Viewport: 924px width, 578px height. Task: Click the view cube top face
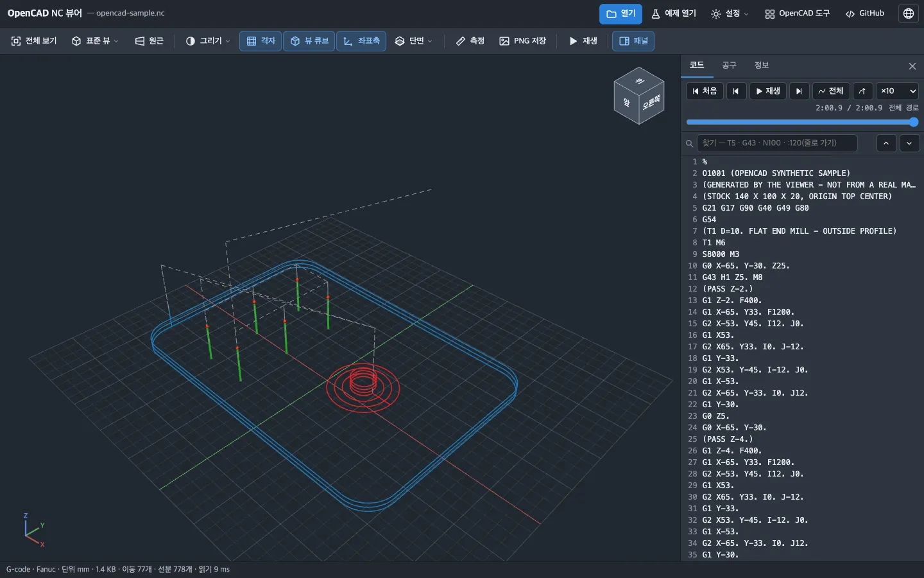coord(639,81)
